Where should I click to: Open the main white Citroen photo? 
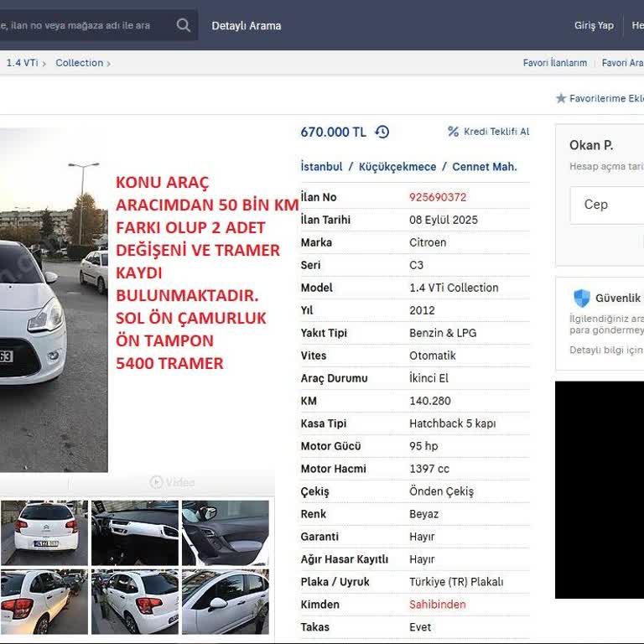tap(54, 300)
